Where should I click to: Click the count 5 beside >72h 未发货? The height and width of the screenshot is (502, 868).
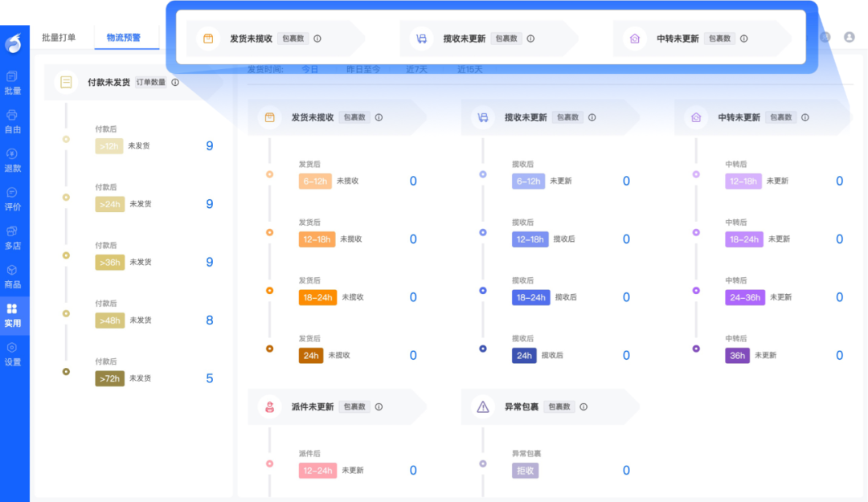tap(208, 378)
